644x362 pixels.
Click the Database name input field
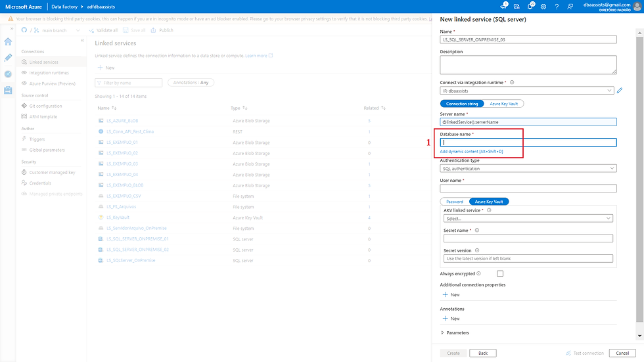click(x=528, y=143)
